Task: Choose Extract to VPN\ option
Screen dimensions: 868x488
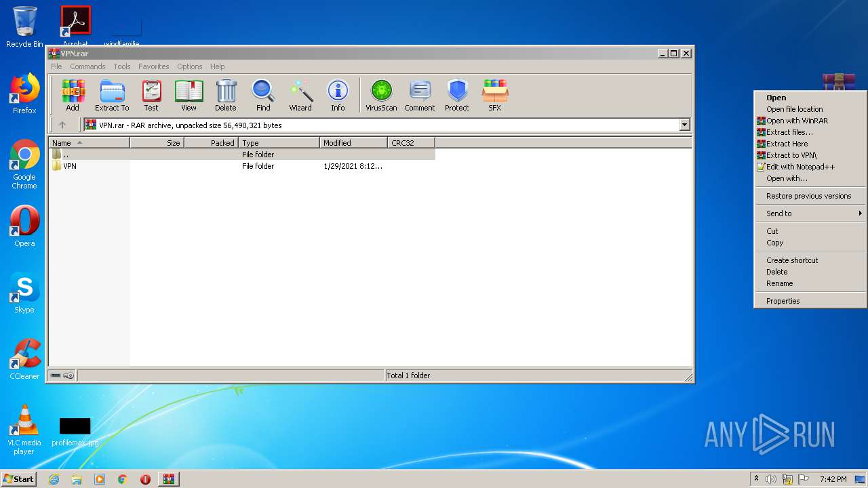Action: click(x=810, y=155)
